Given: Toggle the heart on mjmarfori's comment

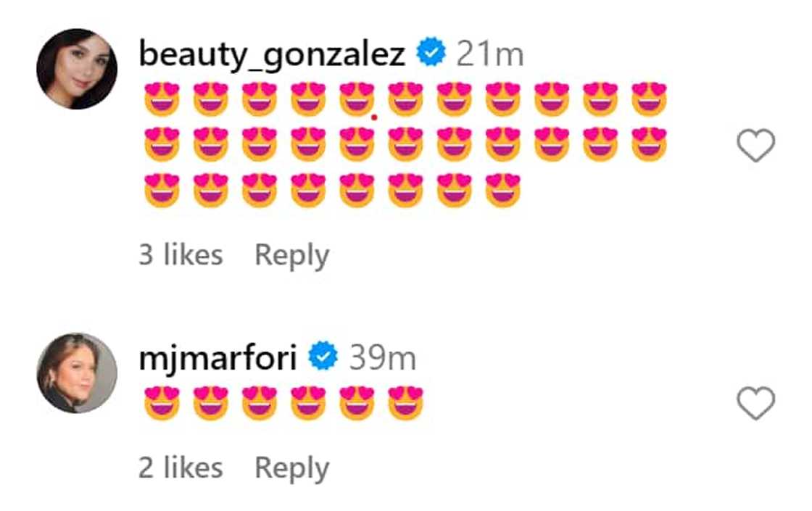Looking at the screenshot, I should tap(755, 403).
